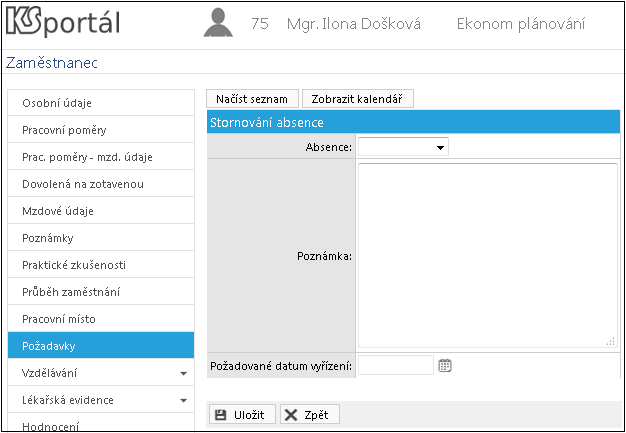Click the Načíst seznam button
Screen dimensions: 626x433
tap(252, 99)
